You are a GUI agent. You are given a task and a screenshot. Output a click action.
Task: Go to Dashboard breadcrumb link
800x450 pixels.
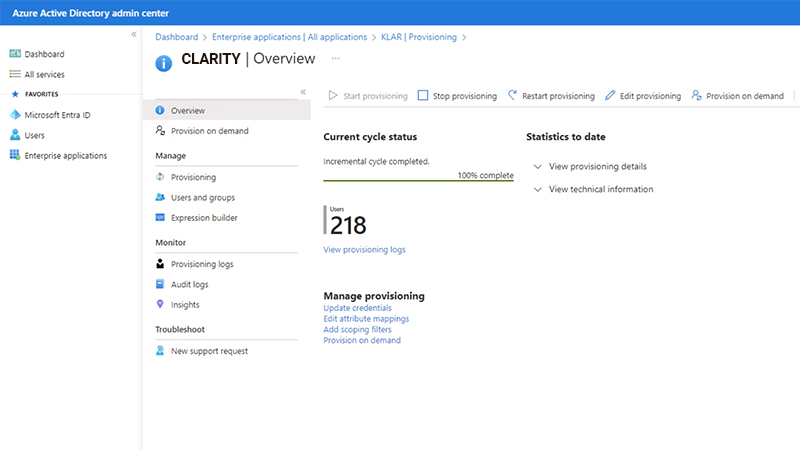coord(177,37)
